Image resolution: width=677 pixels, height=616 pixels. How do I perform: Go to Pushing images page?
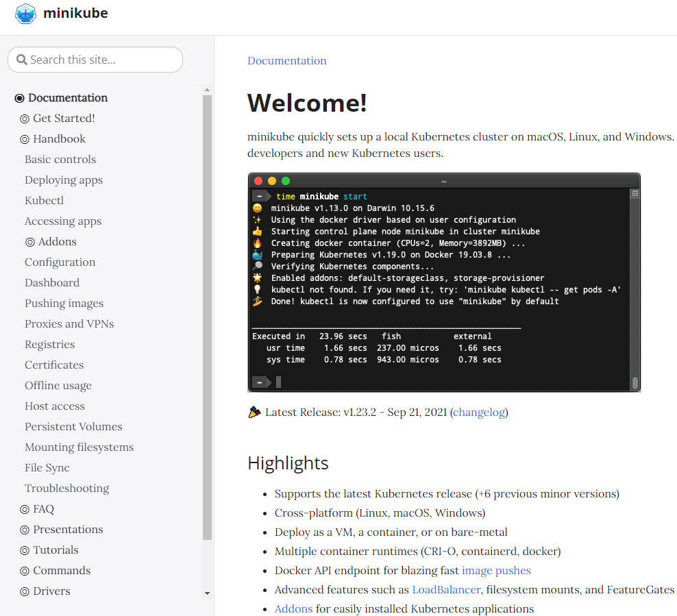[64, 304]
